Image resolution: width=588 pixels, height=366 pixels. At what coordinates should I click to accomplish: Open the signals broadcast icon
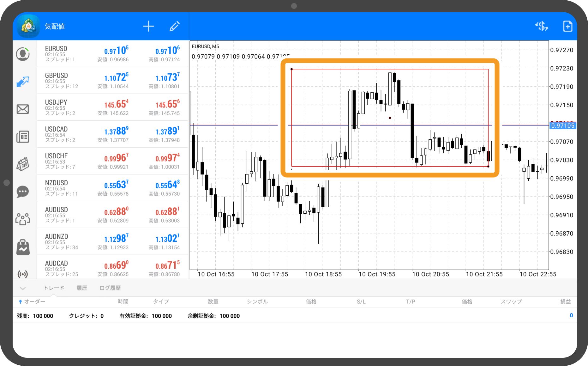(x=23, y=274)
